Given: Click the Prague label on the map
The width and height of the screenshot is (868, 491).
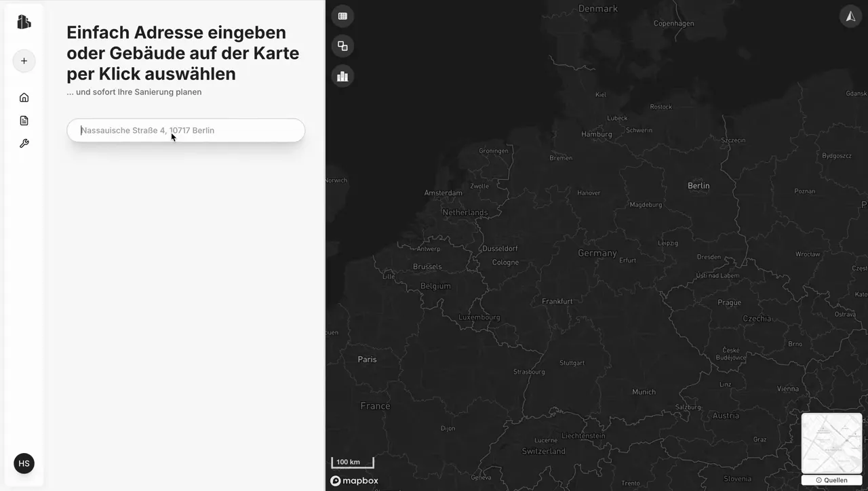Looking at the screenshot, I should (729, 302).
